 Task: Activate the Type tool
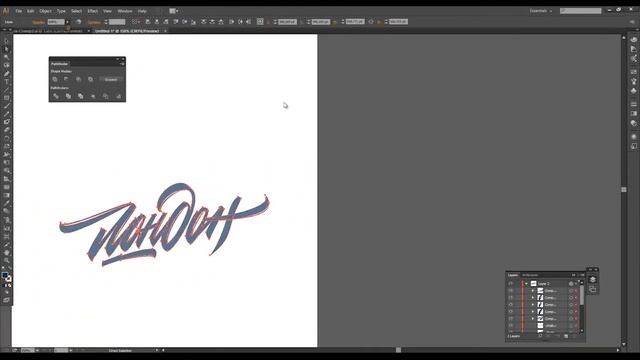tap(7, 82)
